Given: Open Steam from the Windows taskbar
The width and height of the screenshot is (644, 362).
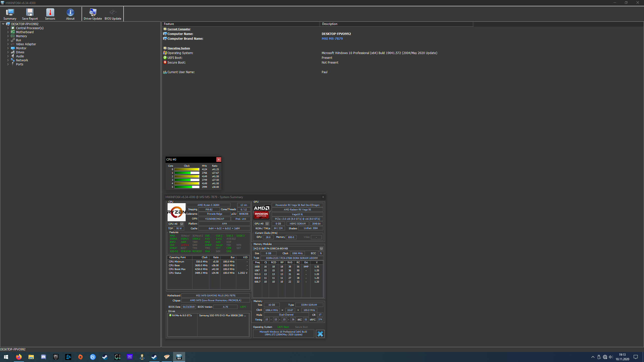Looking at the screenshot, I should 105,357.
